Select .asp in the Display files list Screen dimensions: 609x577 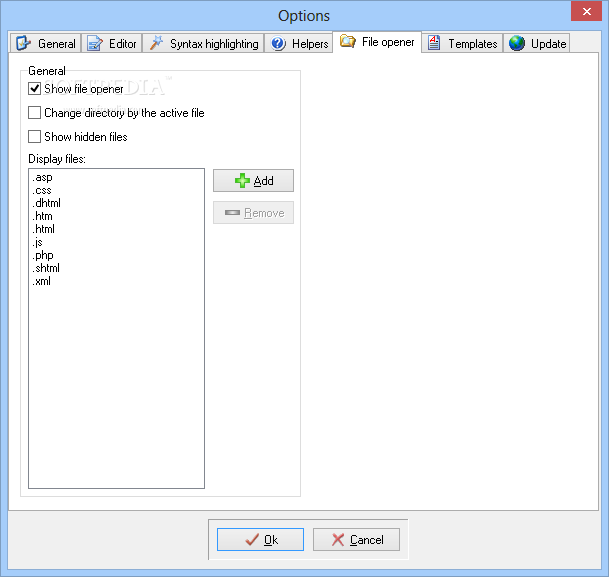point(116,177)
